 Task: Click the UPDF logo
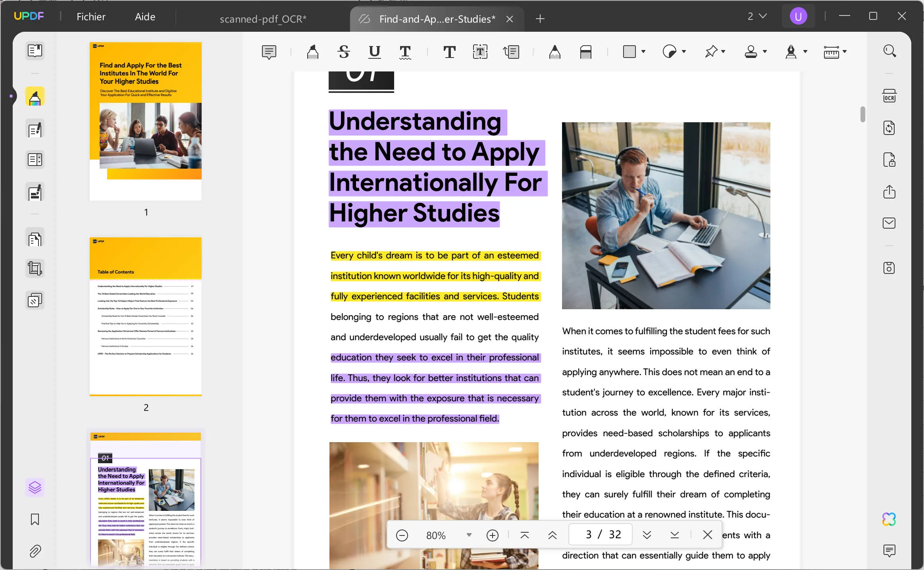[x=29, y=16]
